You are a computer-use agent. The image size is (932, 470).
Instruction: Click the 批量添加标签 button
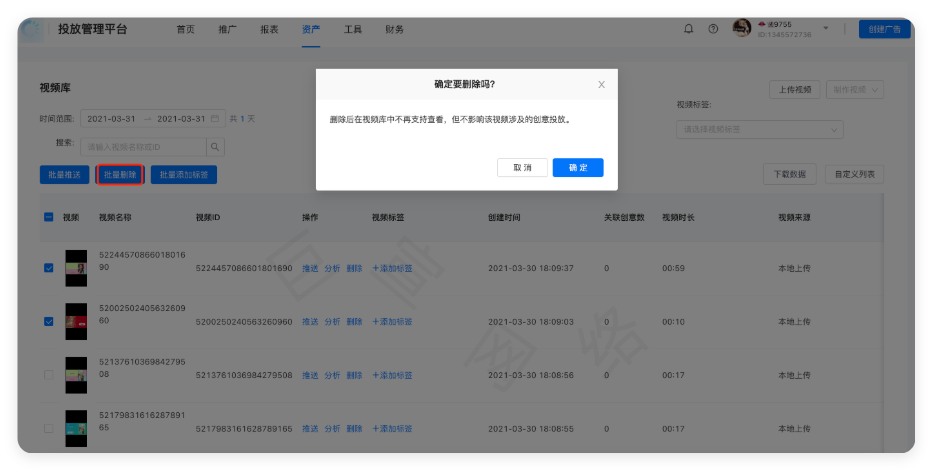tap(184, 175)
